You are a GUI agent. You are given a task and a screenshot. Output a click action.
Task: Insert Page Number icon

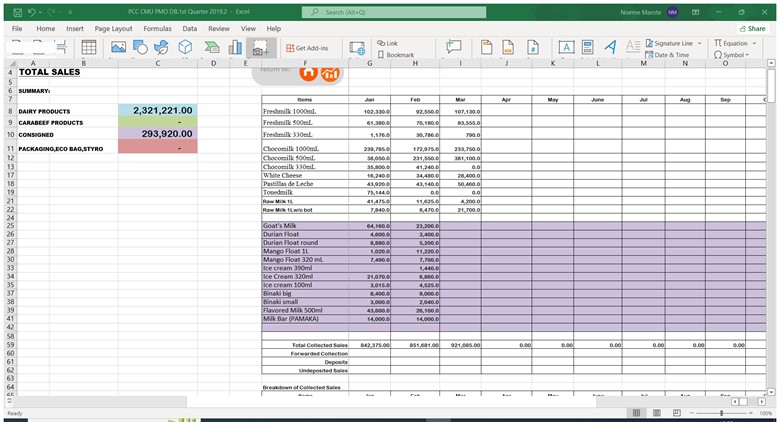coord(533,48)
